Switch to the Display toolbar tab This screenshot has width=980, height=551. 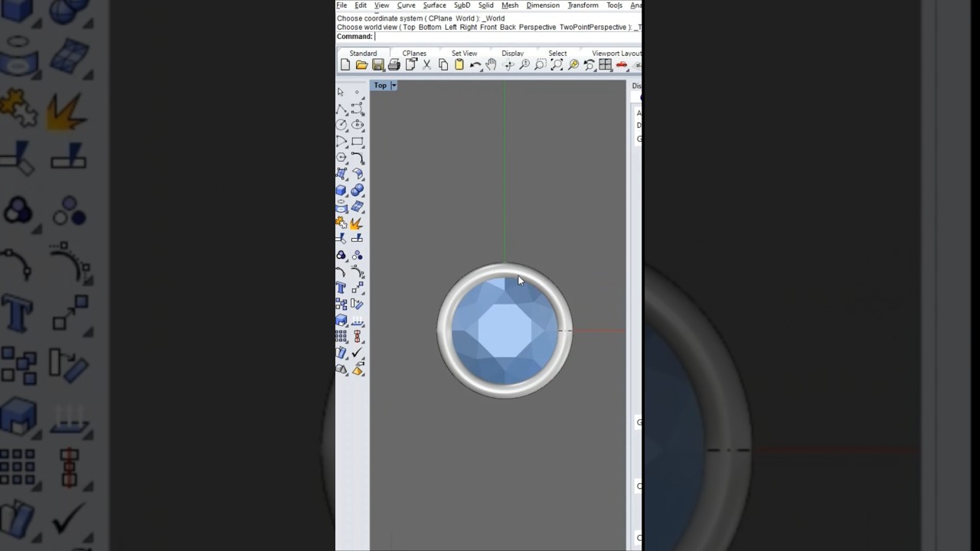[512, 54]
